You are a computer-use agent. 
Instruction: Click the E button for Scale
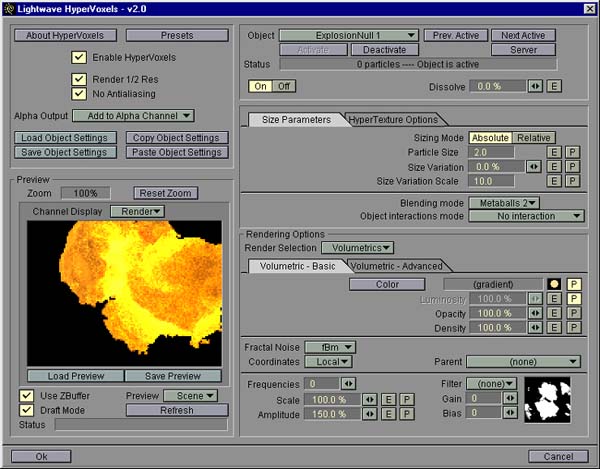(388, 400)
